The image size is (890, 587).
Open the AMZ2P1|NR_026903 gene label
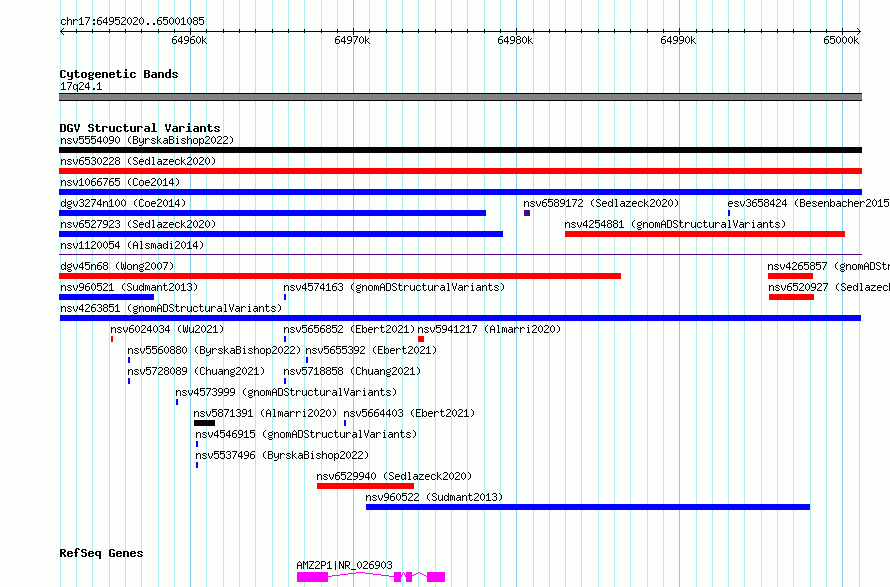pos(345,565)
